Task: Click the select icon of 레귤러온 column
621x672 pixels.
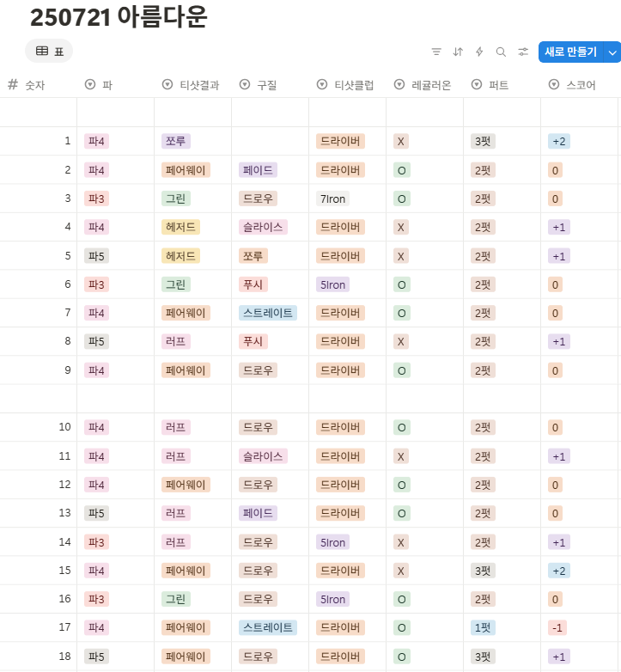Action: pos(399,84)
